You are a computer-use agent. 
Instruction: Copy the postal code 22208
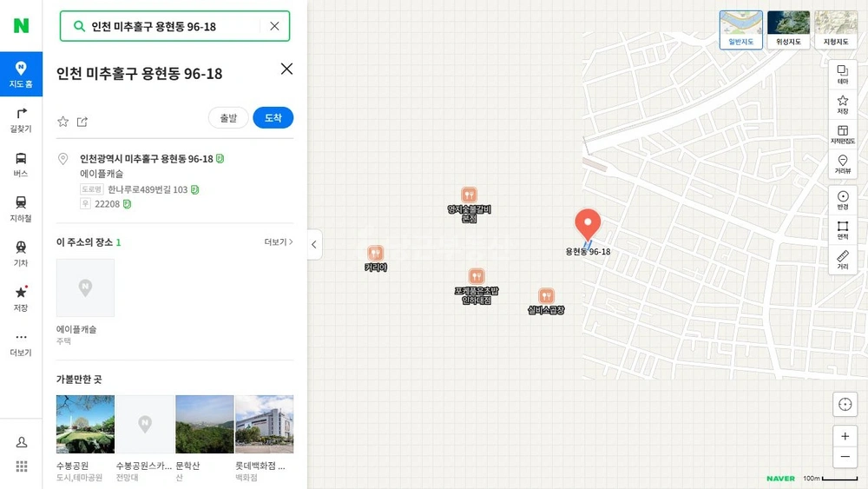click(127, 204)
